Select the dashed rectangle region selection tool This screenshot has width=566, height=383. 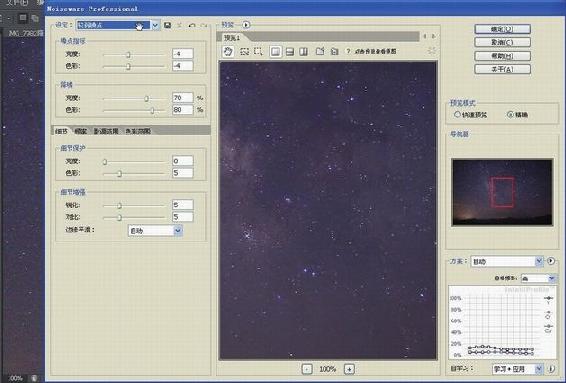pyautogui.click(x=258, y=52)
